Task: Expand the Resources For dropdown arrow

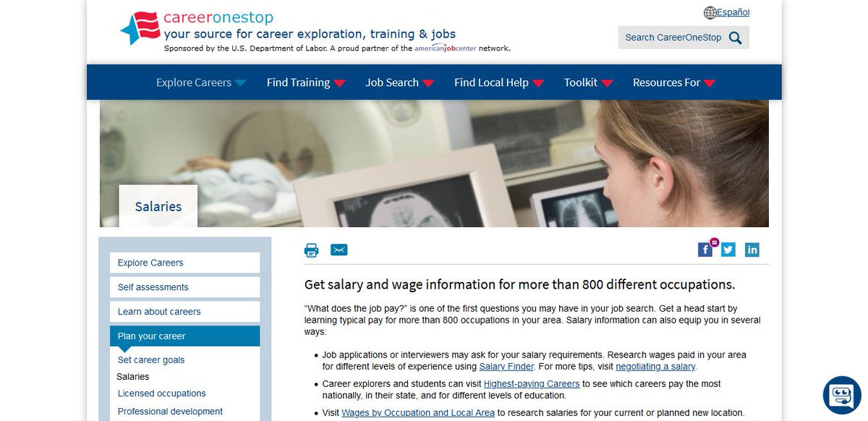Action: click(710, 83)
